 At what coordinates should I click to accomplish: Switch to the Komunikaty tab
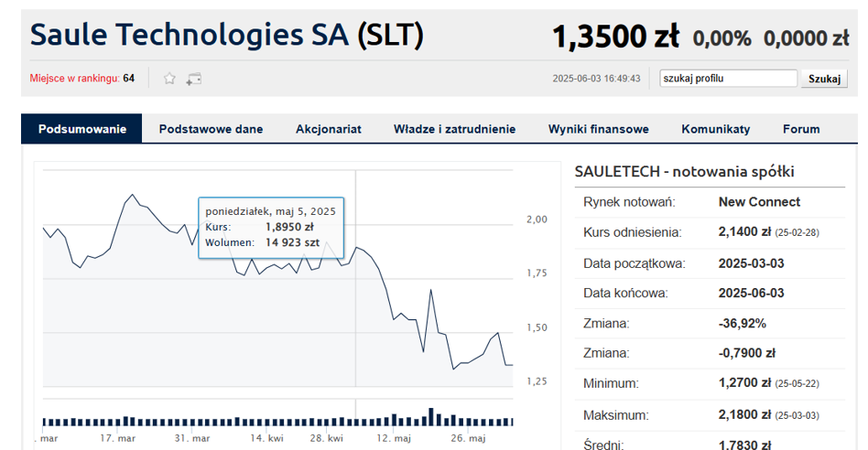(716, 129)
